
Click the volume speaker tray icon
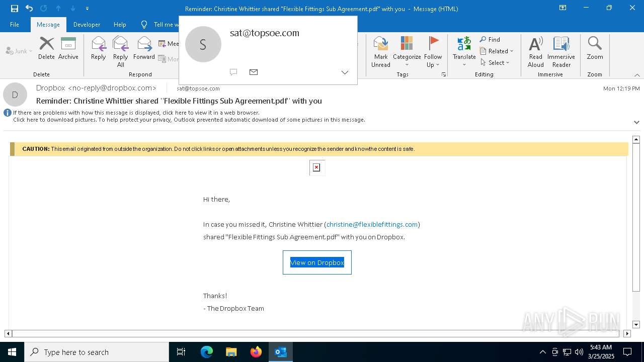coord(579,352)
